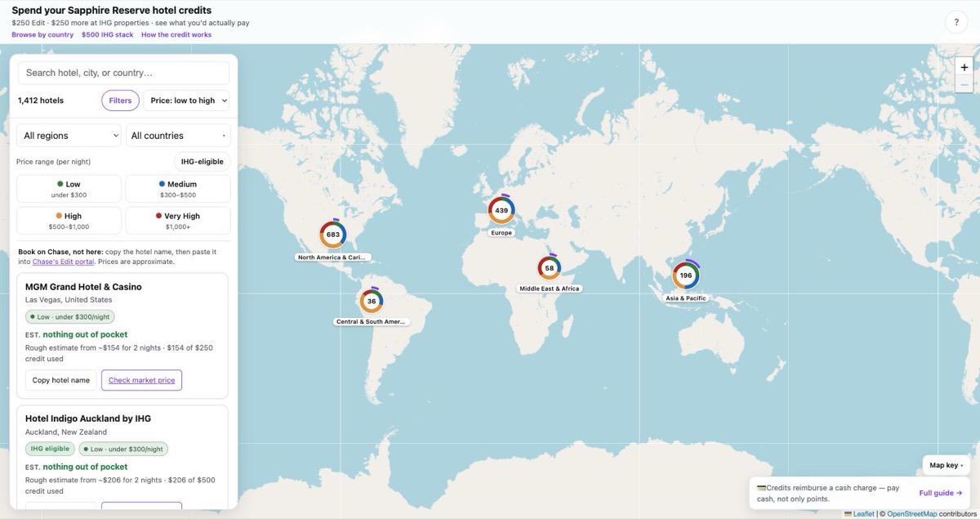This screenshot has height=519, width=980.
Task: Toggle the IHG-eligible filter
Action: pyautogui.click(x=203, y=162)
